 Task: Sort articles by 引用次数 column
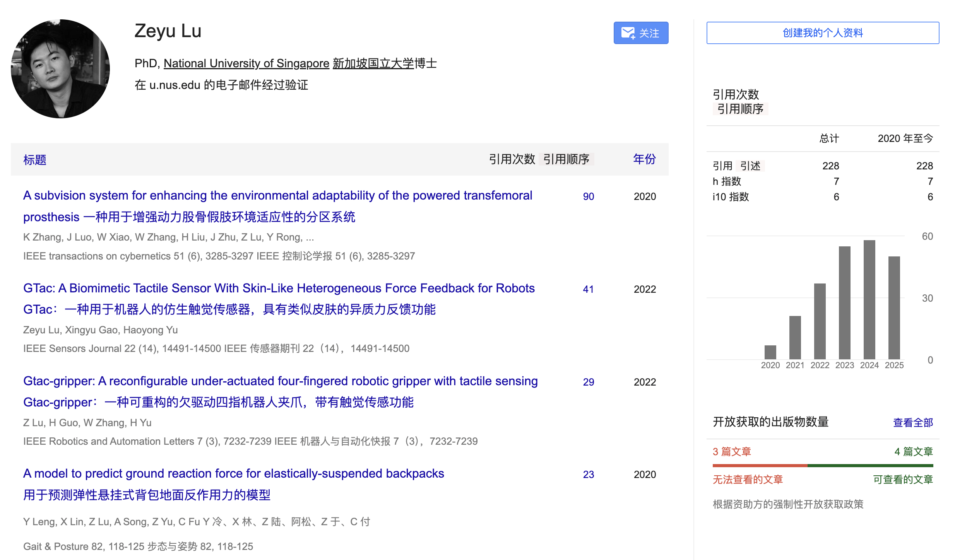[x=512, y=159]
